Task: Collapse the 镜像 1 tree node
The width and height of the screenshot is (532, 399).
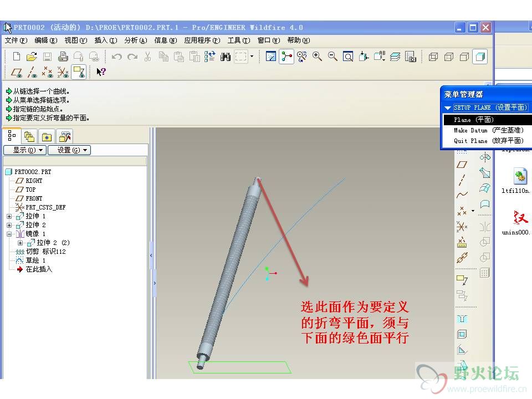Action: (9, 234)
